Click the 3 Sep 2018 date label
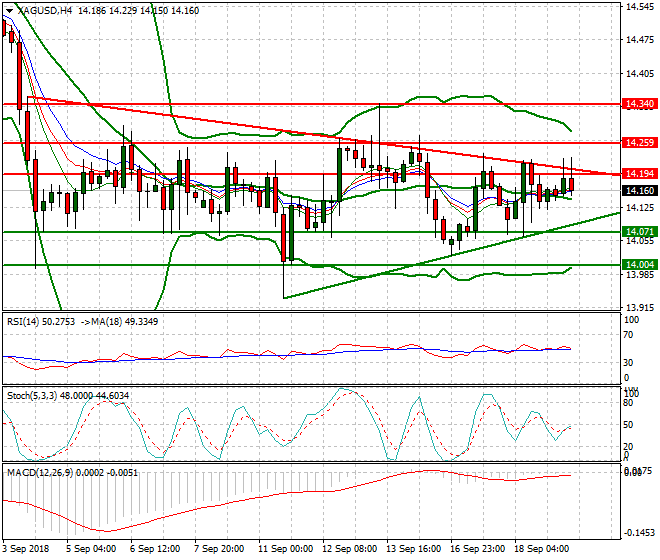This screenshot has height=560, width=660. pyautogui.click(x=26, y=549)
